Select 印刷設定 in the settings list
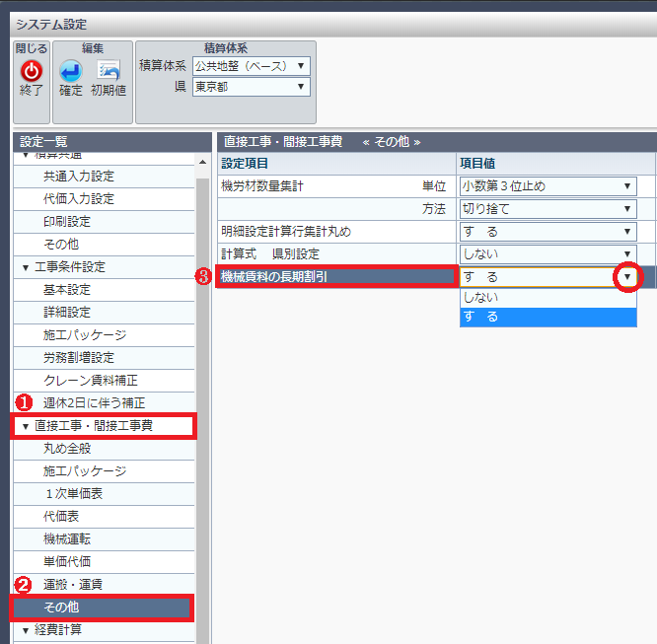The width and height of the screenshot is (657, 644). point(67,222)
